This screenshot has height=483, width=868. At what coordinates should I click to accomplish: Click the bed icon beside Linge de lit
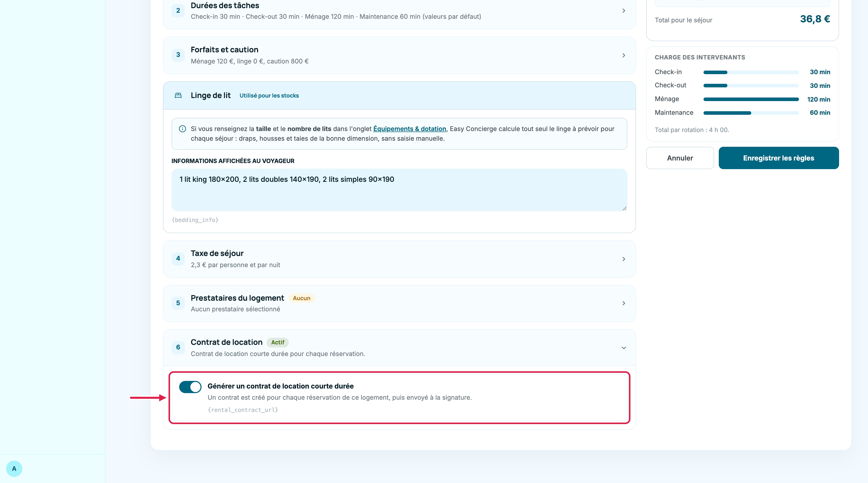coord(178,95)
